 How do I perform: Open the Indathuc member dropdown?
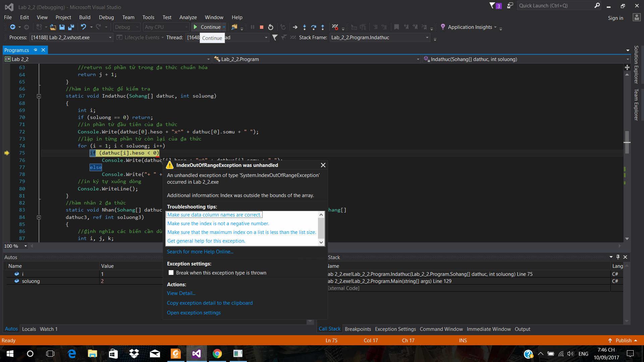628,59
